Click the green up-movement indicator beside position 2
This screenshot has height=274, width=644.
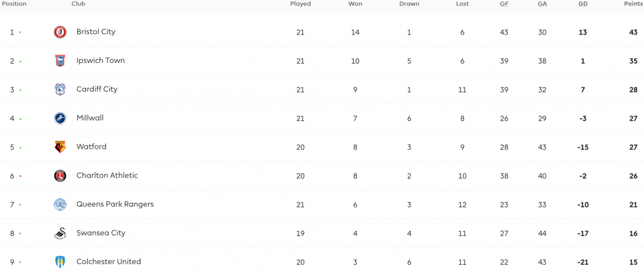(20, 61)
